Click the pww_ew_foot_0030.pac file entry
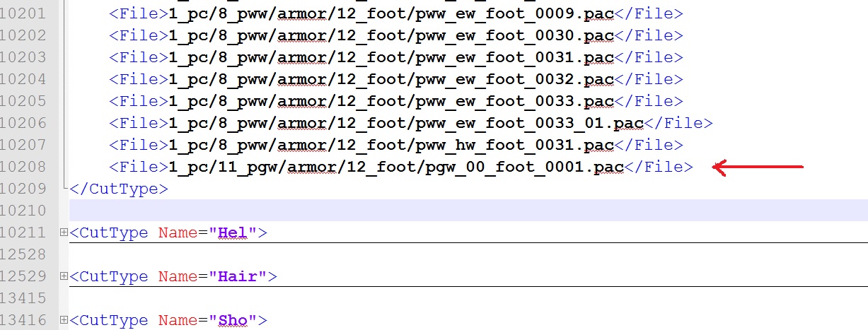 pos(390,35)
